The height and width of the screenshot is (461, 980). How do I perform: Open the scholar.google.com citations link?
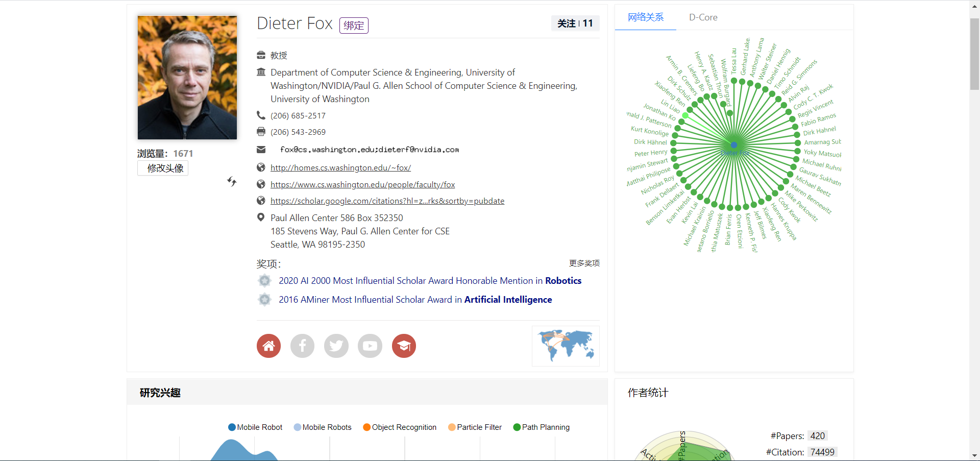pos(387,201)
